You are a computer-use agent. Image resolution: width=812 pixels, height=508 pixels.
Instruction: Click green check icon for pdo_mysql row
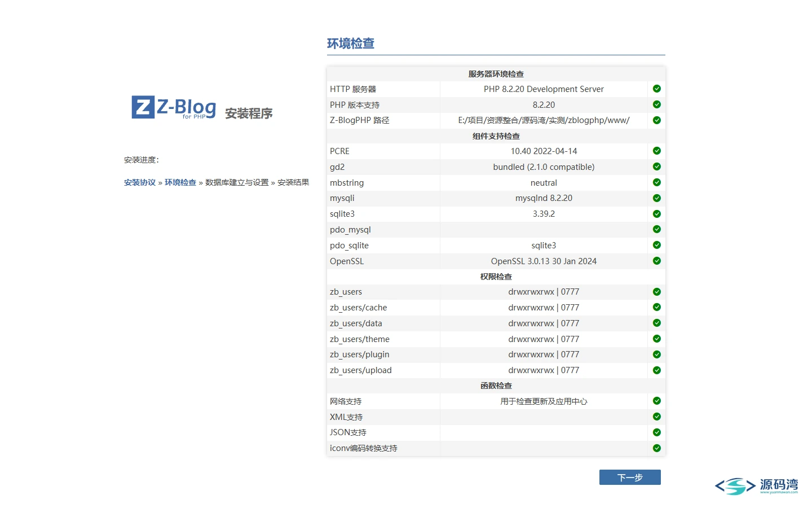coord(657,229)
